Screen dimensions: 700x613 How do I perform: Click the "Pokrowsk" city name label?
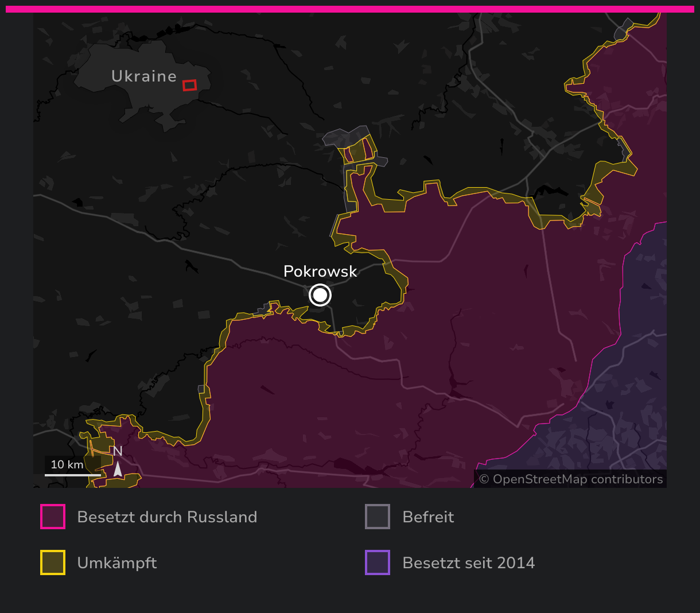click(320, 271)
